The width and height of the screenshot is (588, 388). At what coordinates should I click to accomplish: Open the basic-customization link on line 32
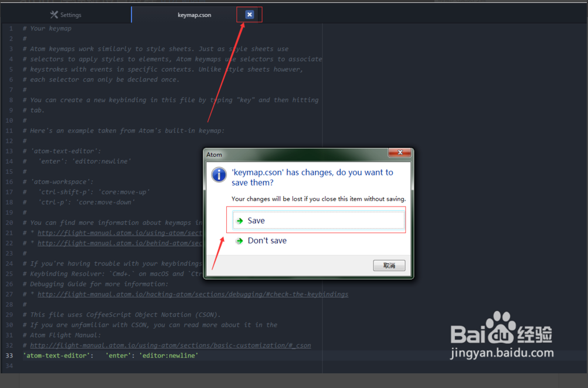pos(170,345)
